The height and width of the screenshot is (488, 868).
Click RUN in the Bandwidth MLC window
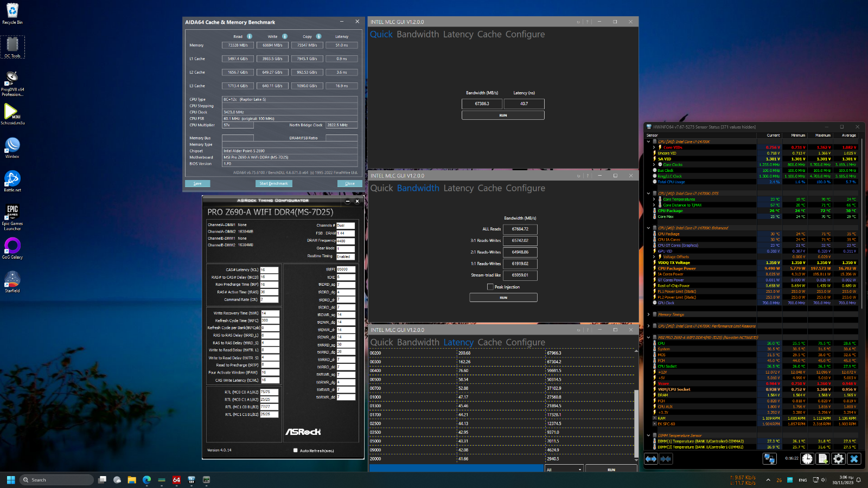[x=503, y=297]
